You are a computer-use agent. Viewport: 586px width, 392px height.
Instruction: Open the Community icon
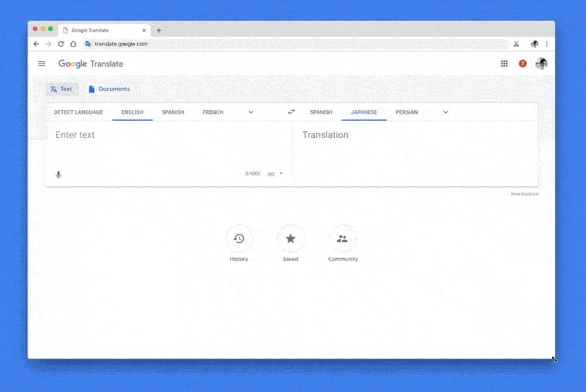[342, 238]
